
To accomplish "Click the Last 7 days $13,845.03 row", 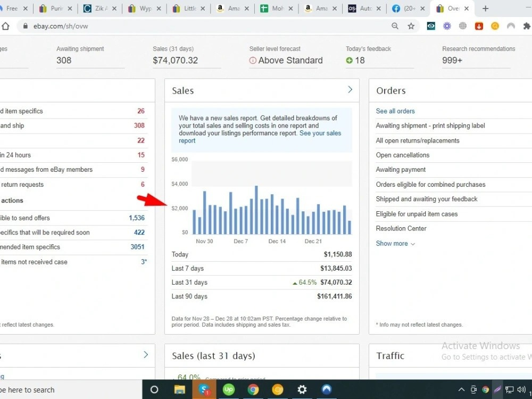I will pos(262,269).
